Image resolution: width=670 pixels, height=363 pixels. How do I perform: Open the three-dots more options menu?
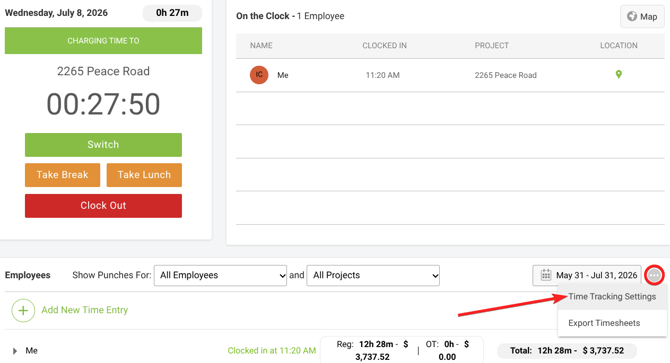pyautogui.click(x=654, y=275)
